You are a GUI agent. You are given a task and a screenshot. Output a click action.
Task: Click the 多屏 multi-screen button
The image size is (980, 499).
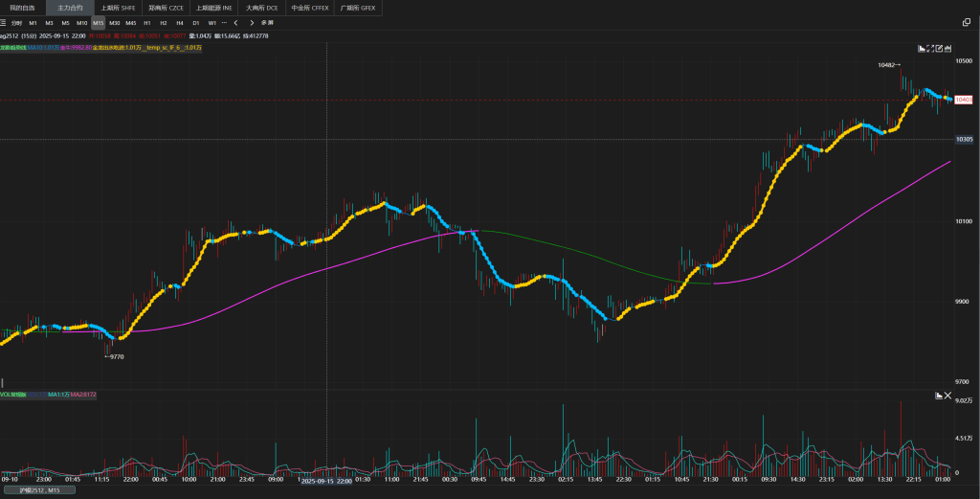[x=267, y=22]
